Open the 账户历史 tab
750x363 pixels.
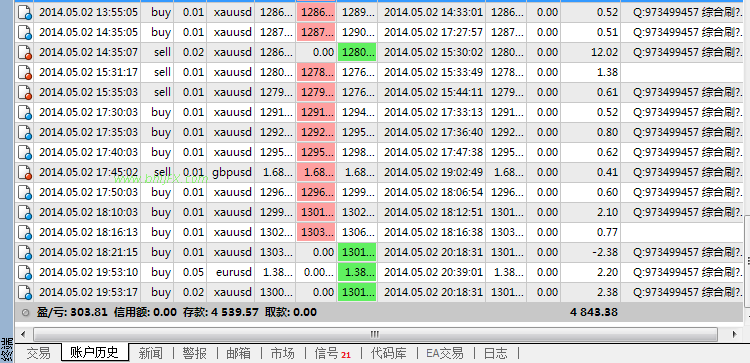94,353
